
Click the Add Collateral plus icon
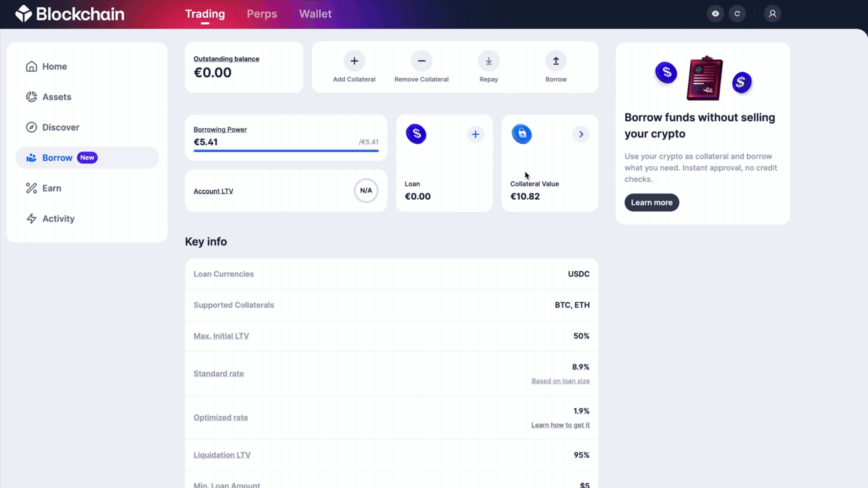tap(354, 61)
